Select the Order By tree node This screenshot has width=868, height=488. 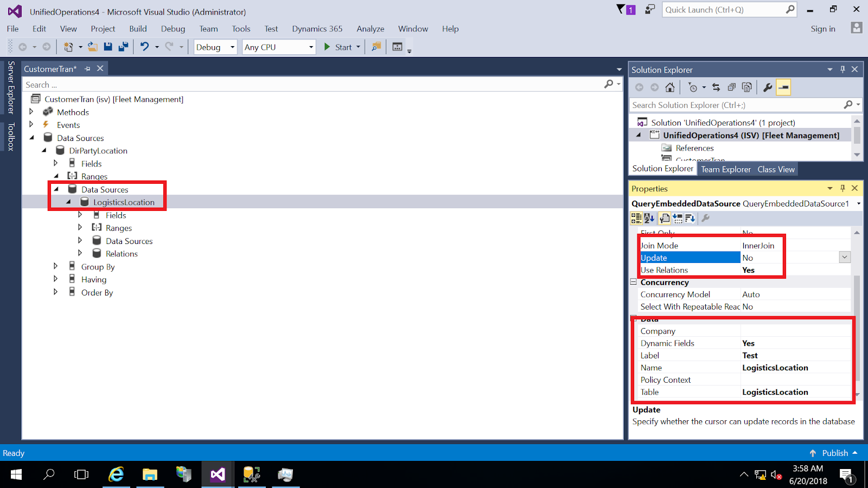click(x=97, y=292)
